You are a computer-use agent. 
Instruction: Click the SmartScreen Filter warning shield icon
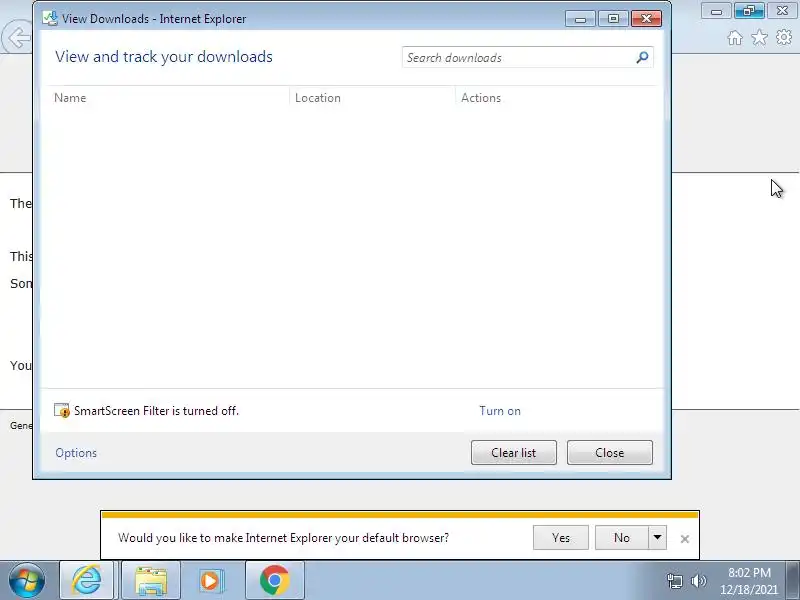pyautogui.click(x=62, y=410)
